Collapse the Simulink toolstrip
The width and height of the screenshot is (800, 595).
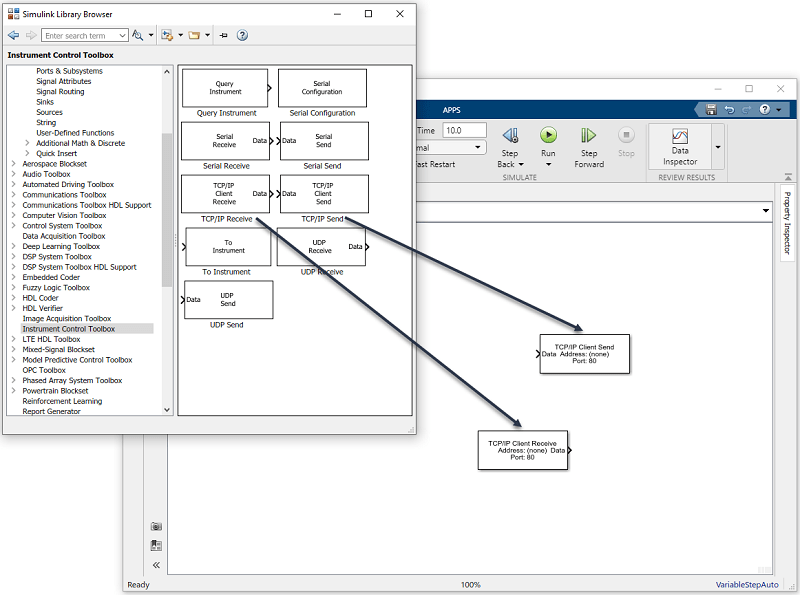click(788, 177)
